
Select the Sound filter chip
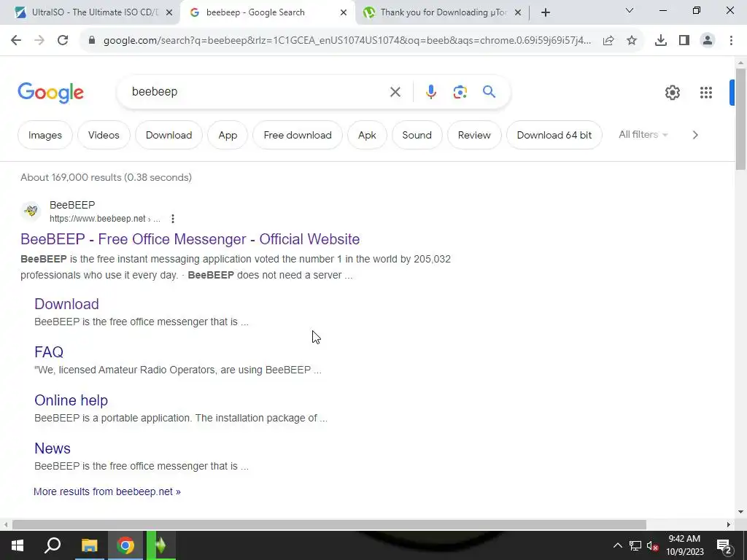click(x=417, y=135)
